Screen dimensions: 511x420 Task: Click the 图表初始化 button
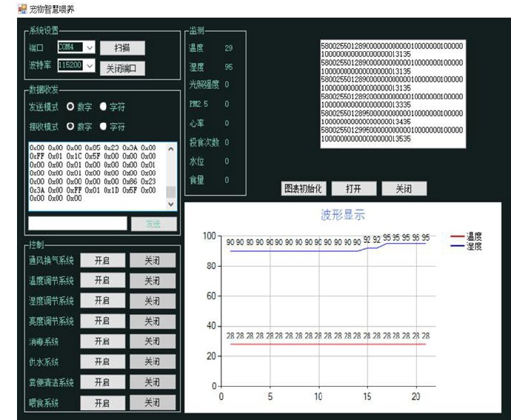pos(304,188)
